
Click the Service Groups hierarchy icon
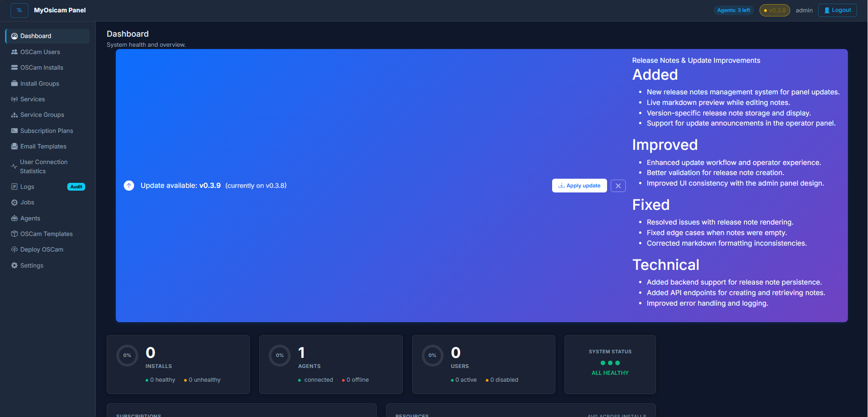pos(14,115)
